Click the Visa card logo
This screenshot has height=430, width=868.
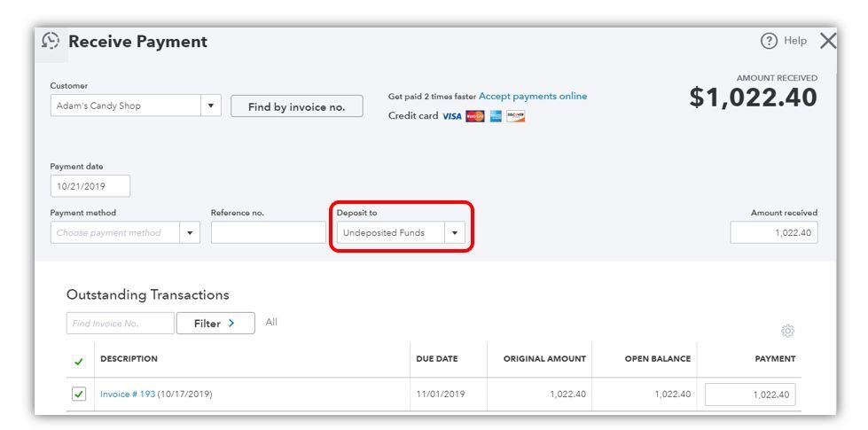click(x=451, y=116)
